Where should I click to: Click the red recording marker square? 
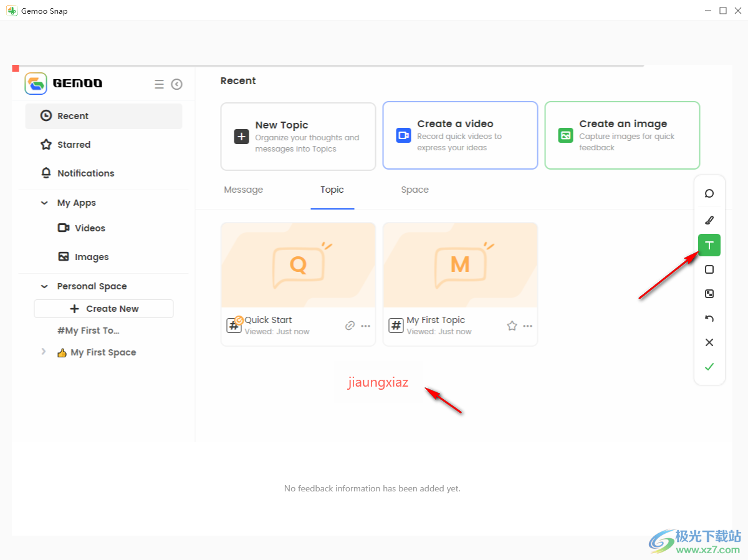16,68
